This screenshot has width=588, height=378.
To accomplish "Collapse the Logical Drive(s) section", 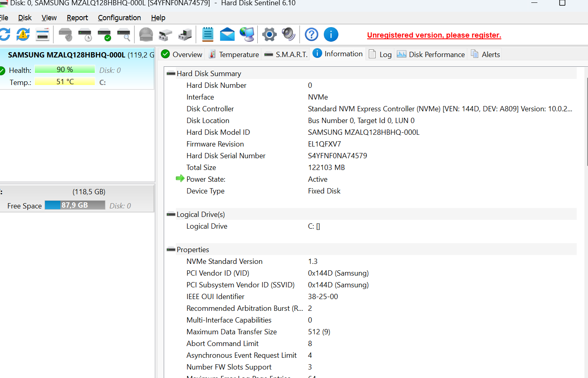I will click(171, 214).
